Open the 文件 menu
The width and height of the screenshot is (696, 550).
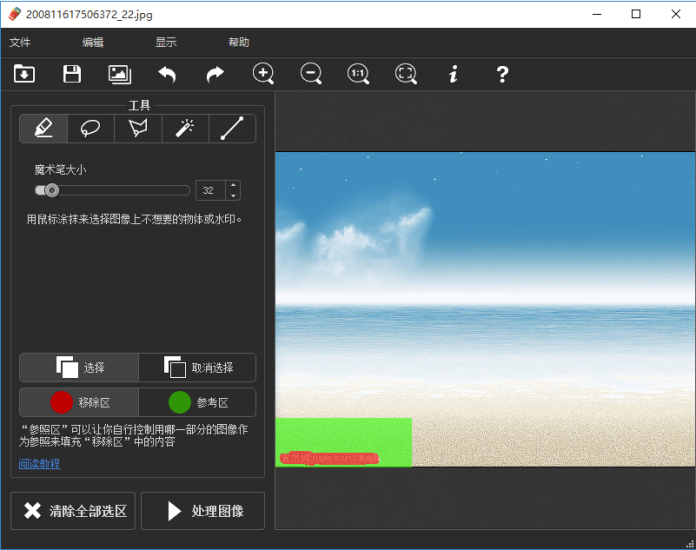20,42
